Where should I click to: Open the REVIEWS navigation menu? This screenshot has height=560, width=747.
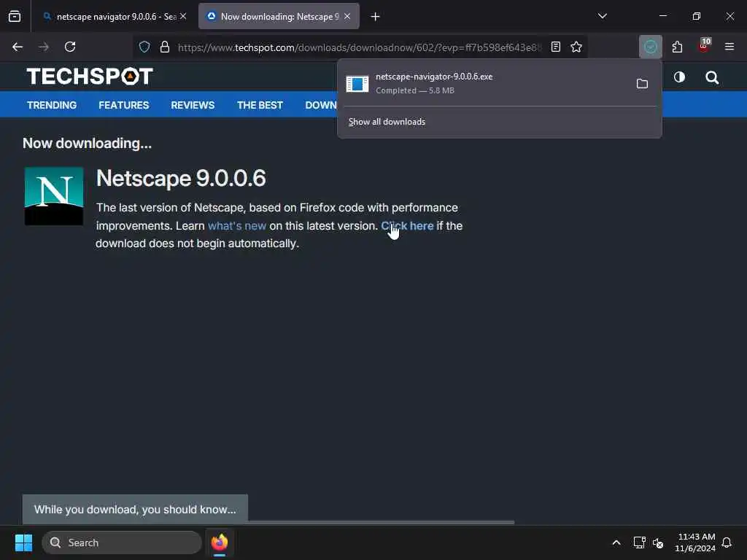tap(193, 105)
